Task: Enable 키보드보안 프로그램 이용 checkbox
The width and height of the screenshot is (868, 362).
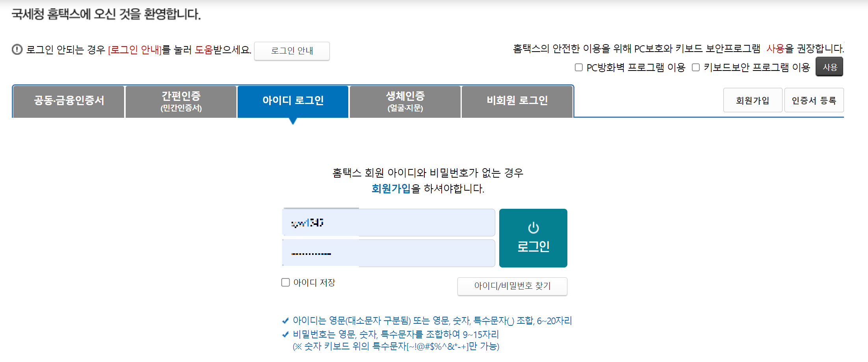Action: (696, 67)
